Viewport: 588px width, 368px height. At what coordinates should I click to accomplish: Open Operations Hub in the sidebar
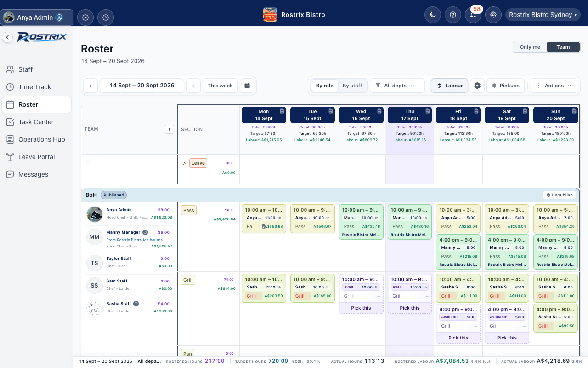tap(37, 139)
